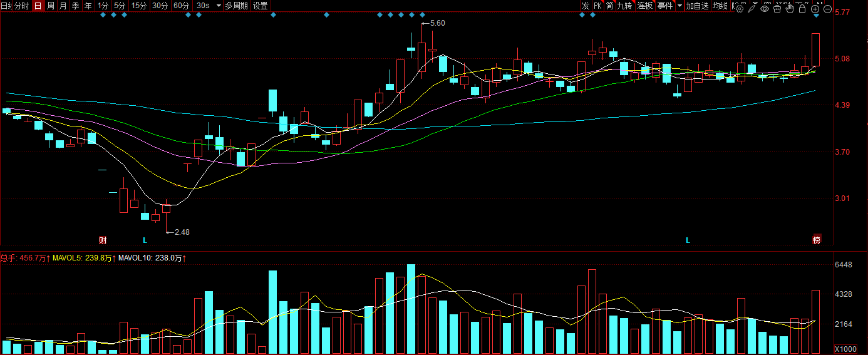Switch to 月 monthly period
Viewport: 868px width, 355px height.
[63, 6]
